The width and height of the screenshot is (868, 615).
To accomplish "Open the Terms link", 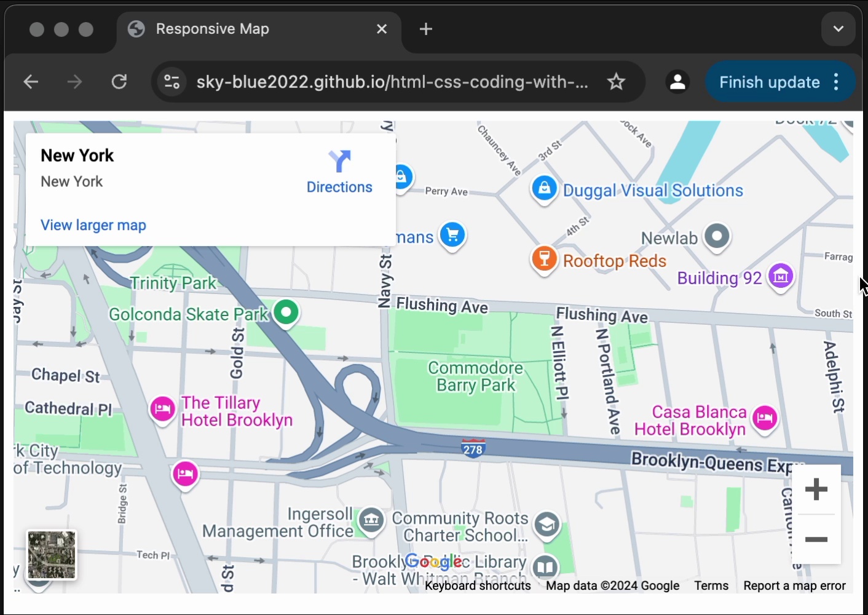I will [711, 586].
